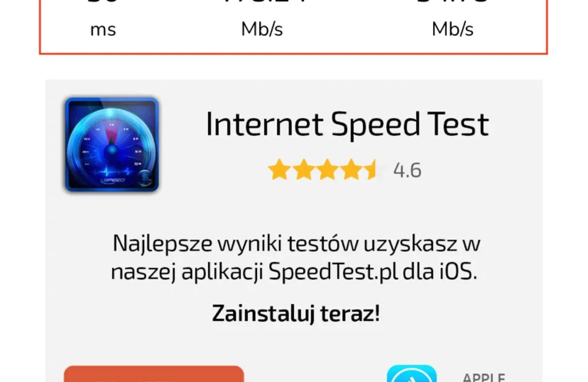
Task: Click the red install button
Action: coord(154,374)
